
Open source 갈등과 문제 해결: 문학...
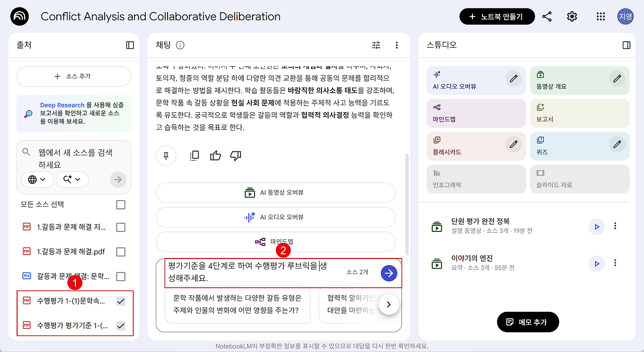(x=72, y=276)
